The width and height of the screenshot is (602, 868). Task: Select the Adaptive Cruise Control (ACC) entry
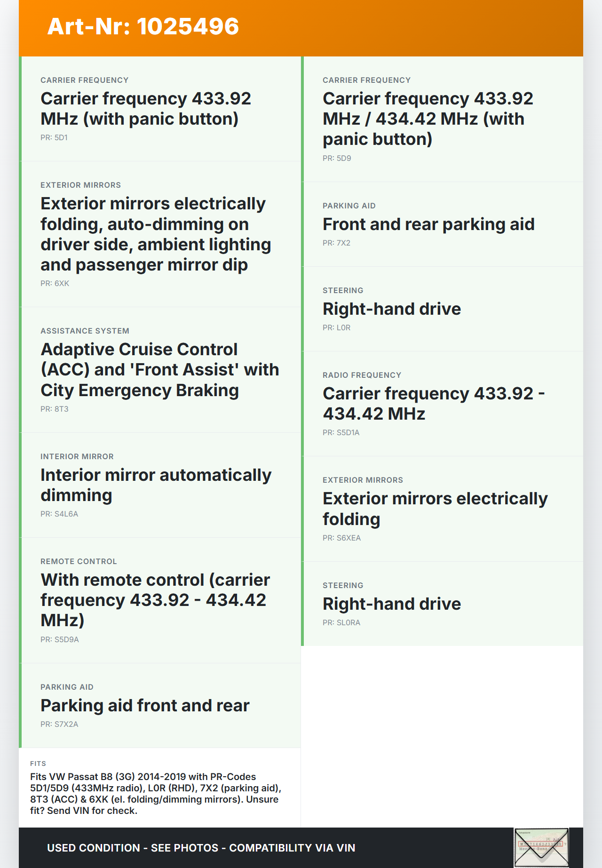[x=159, y=370]
